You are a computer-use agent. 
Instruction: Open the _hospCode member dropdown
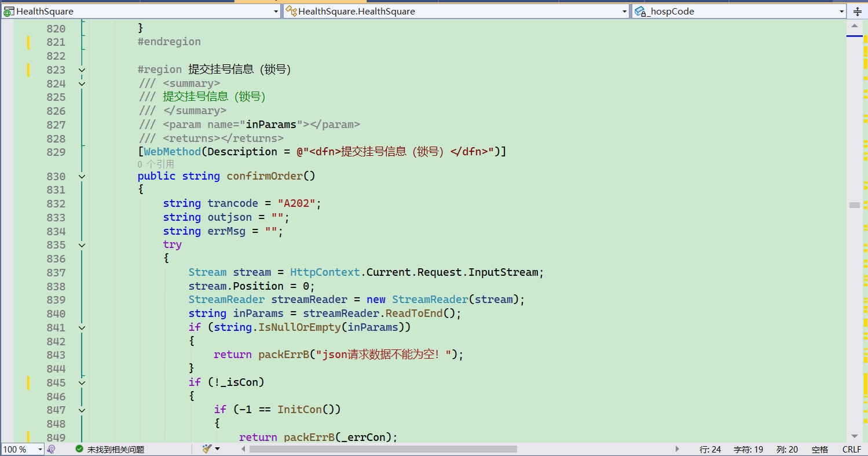coord(739,12)
